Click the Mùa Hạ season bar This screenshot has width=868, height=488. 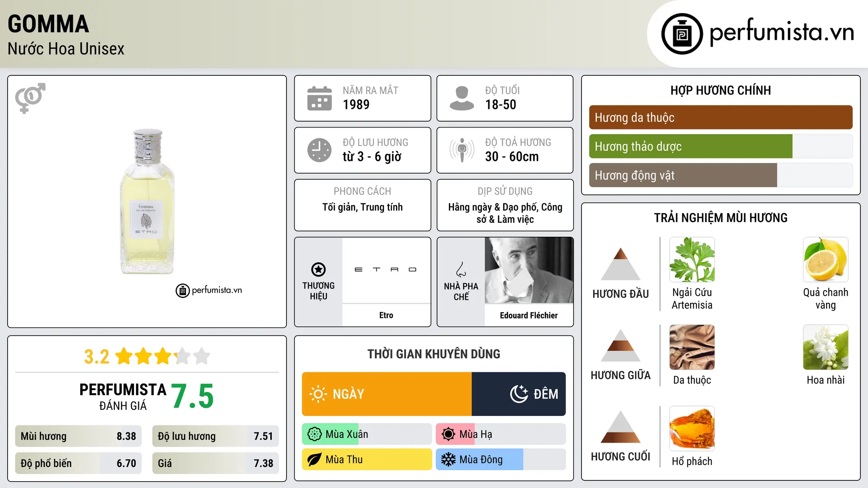(x=501, y=434)
